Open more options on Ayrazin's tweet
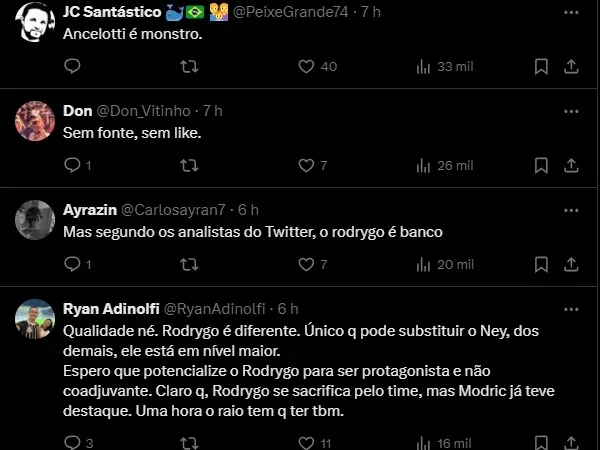600x450 pixels. 571,210
